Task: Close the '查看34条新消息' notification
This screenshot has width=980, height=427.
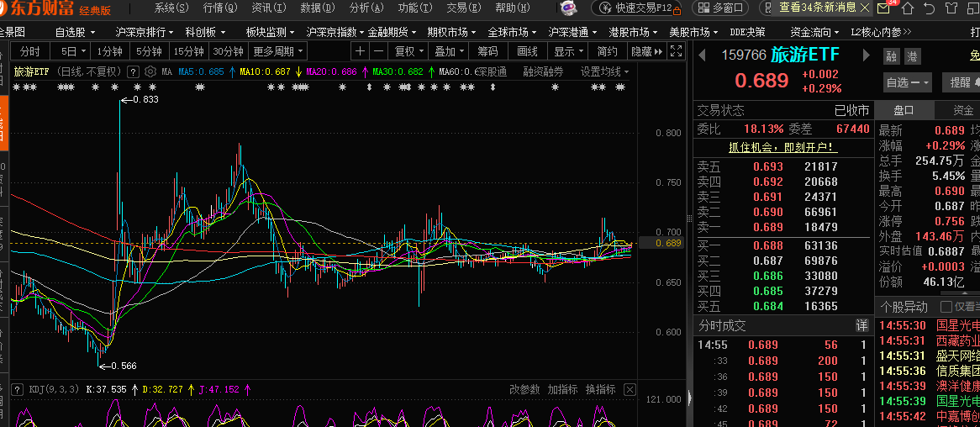Action: [x=864, y=8]
